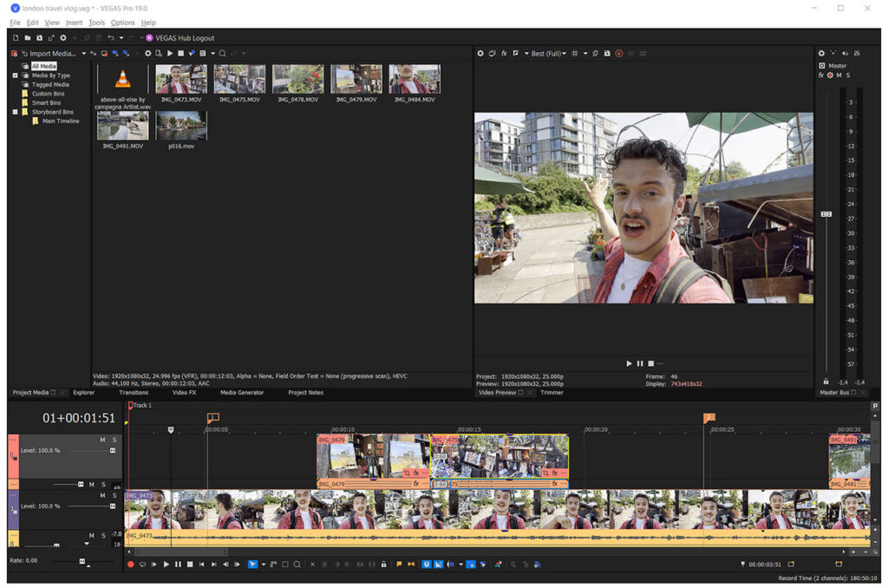Select the Zoom Edit tool magnifier

pos(297,565)
